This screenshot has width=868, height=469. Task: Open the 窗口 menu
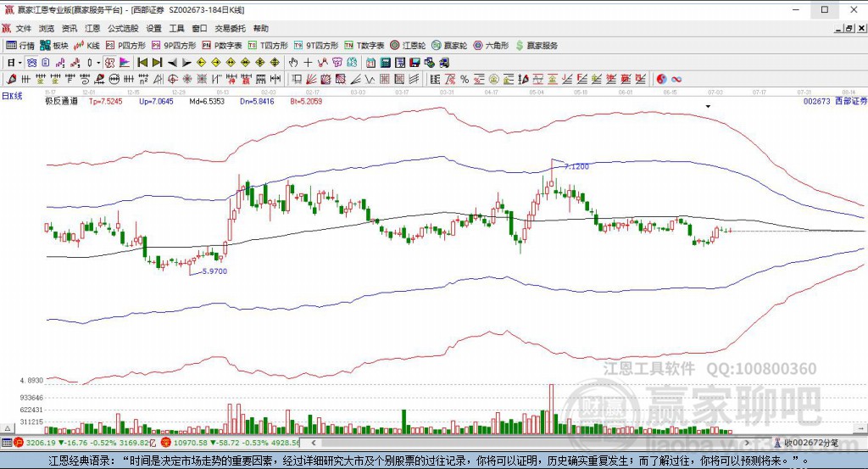point(199,28)
